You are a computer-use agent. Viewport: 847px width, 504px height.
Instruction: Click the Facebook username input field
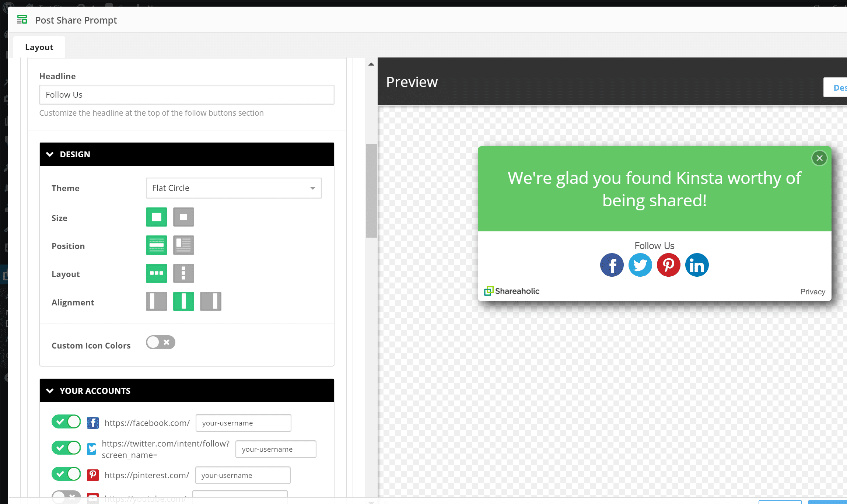coord(242,423)
